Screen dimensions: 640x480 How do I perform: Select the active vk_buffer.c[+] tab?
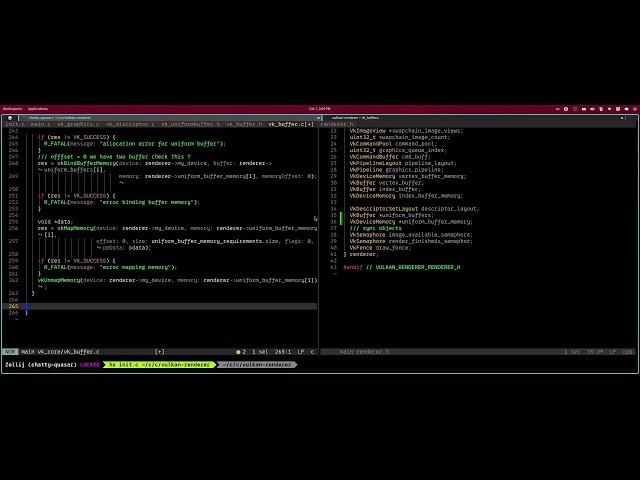click(x=291, y=124)
